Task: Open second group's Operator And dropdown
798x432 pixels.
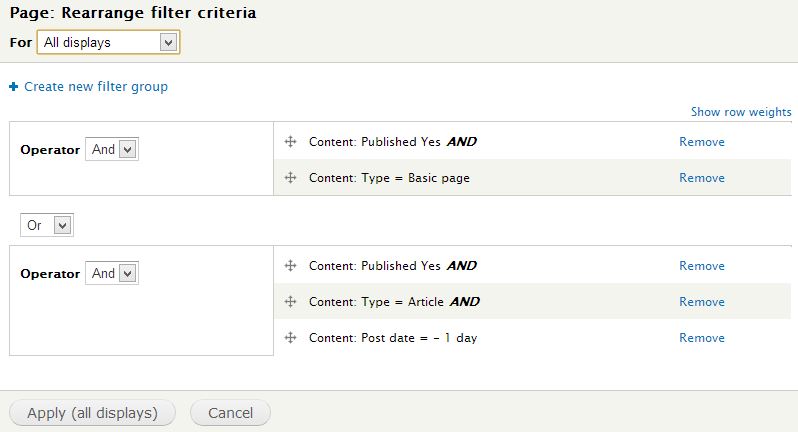Action: 112,273
